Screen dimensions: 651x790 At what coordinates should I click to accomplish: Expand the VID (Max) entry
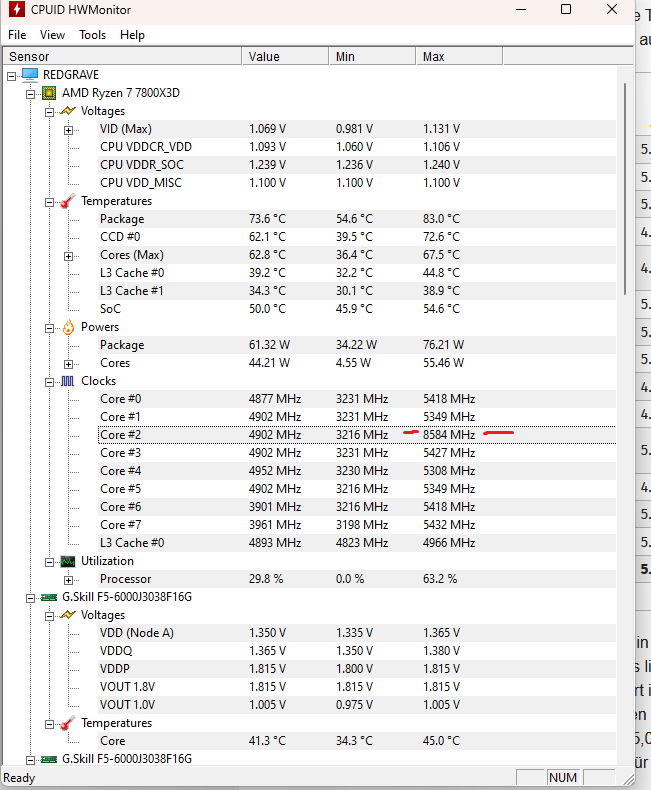69,130
